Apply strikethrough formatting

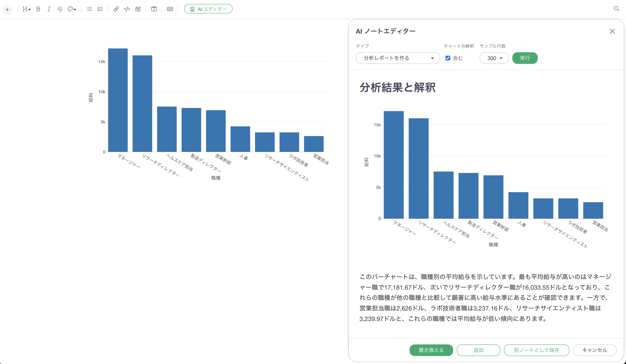click(60, 9)
